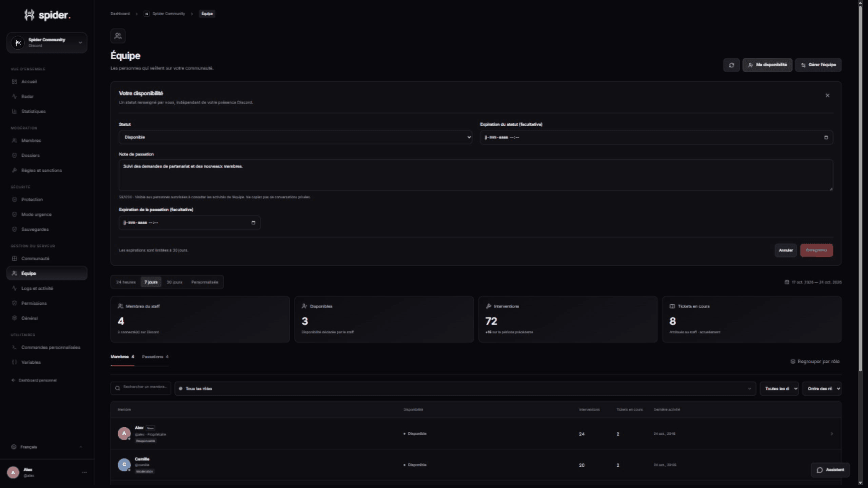Expand the Français language selector
The height and width of the screenshot is (488, 868).
click(x=47, y=447)
